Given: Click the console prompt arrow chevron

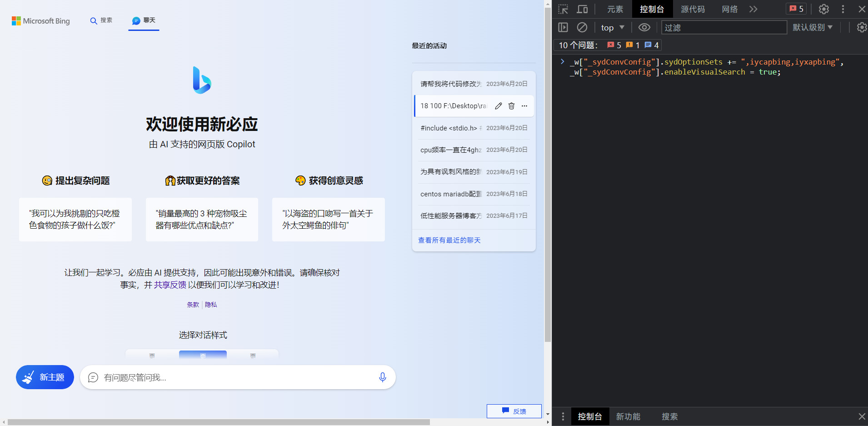Looking at the screenshot, I should [x=562, y=61].
